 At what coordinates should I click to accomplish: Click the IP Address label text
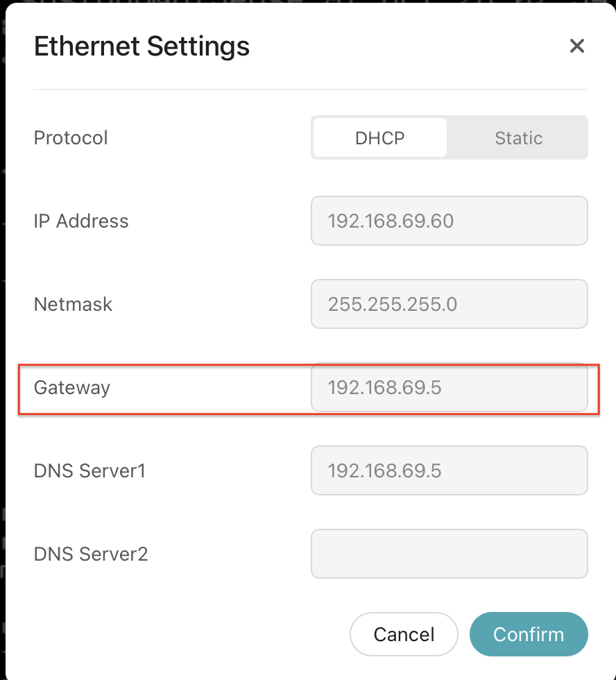tap(81, 221)
